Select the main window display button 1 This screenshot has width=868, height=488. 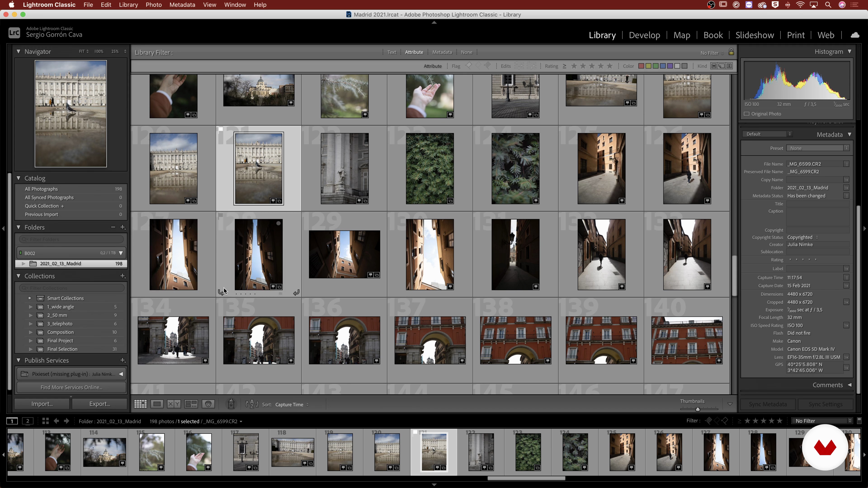point(12,421)
